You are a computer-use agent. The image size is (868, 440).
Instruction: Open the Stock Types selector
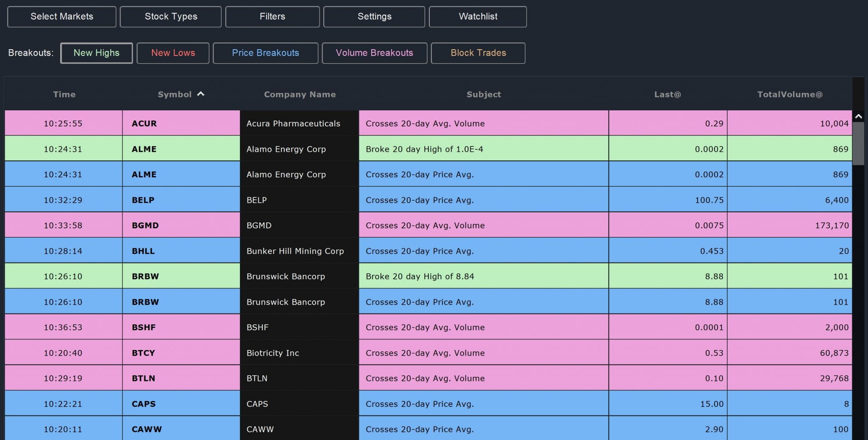click(170, 17)
